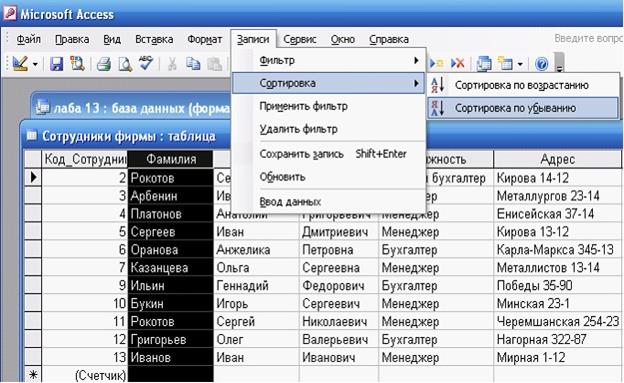Click the View design mode icon
Viewport: 624px width, 383px height.
(x=20, y=64)
